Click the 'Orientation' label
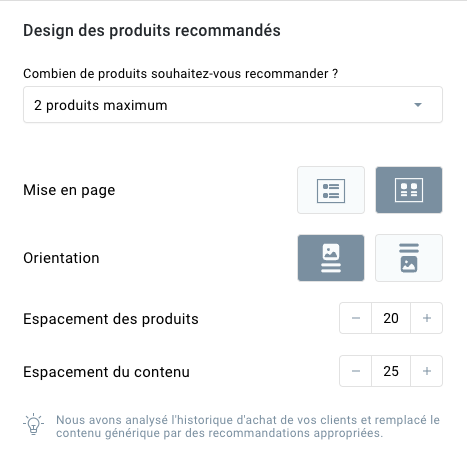 (61, 258)
